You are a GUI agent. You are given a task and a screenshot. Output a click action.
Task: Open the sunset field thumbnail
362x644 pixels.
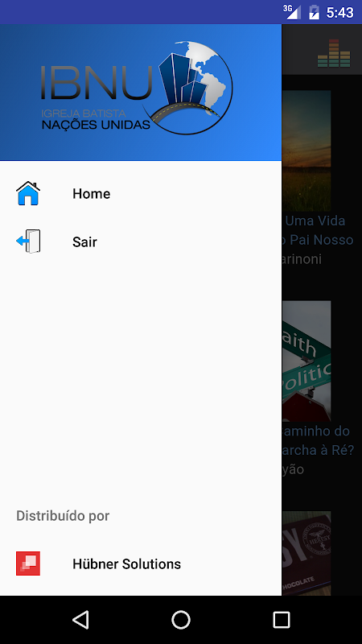tap(306, 151)
